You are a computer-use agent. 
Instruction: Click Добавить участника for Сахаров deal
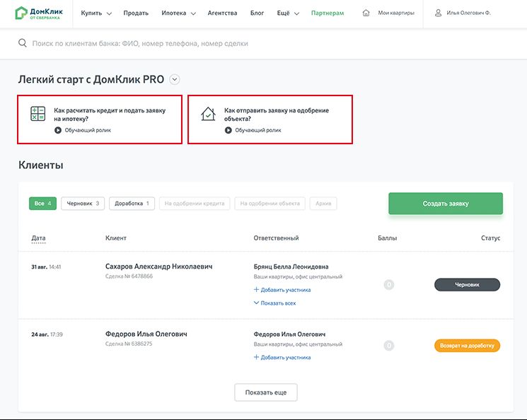point(282,290)
